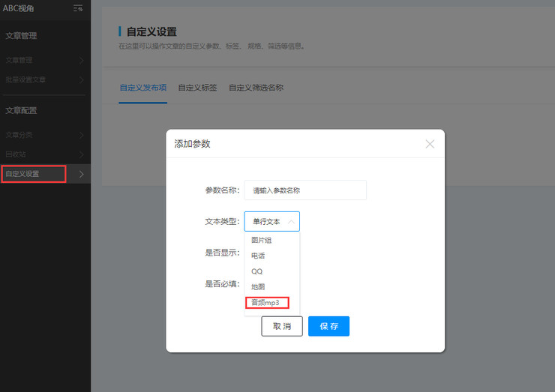The width and height of the screenshot is (555, 392).
Task: Collapse the sidebar with the menu fold icon
Action: [x=78, y=8]
